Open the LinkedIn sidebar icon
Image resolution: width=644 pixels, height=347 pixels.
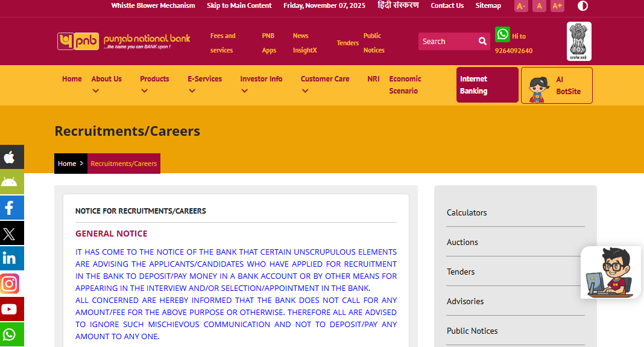click(x=12, y=258)
